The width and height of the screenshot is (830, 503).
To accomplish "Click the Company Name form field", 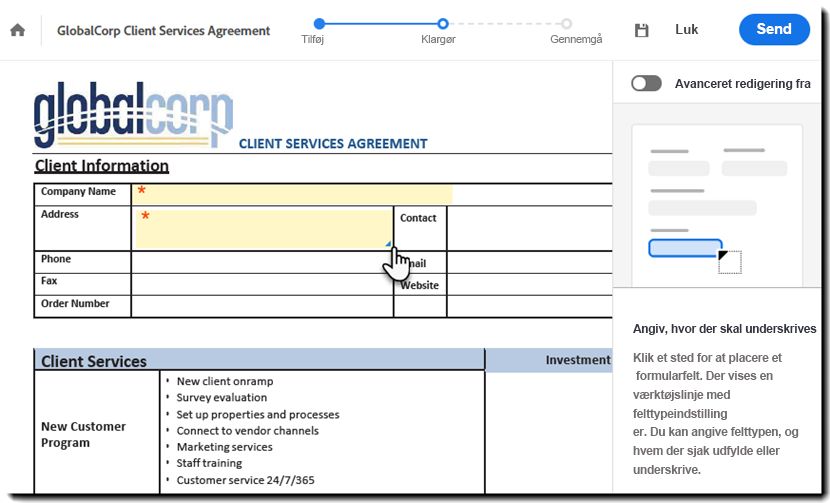I will point(292,194).
